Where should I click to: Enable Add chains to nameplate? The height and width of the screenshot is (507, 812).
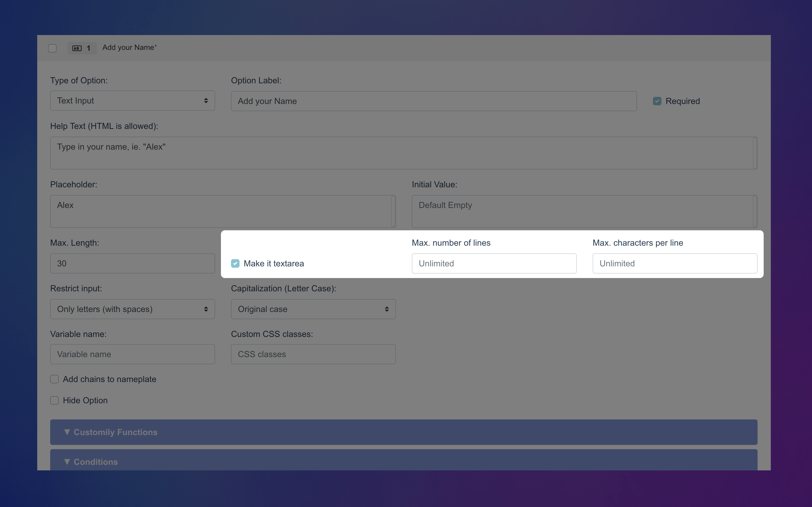[54, 379]
